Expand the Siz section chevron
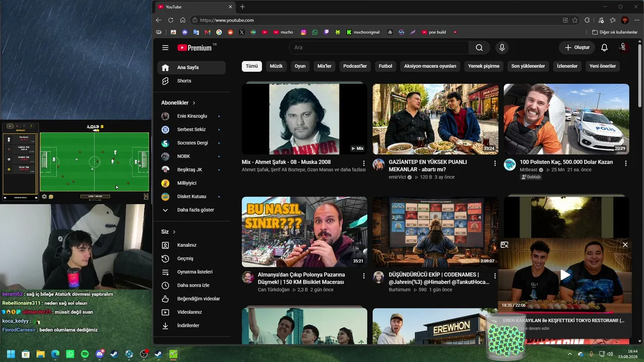This screenshot has height=362, width=644. point(174,232)
